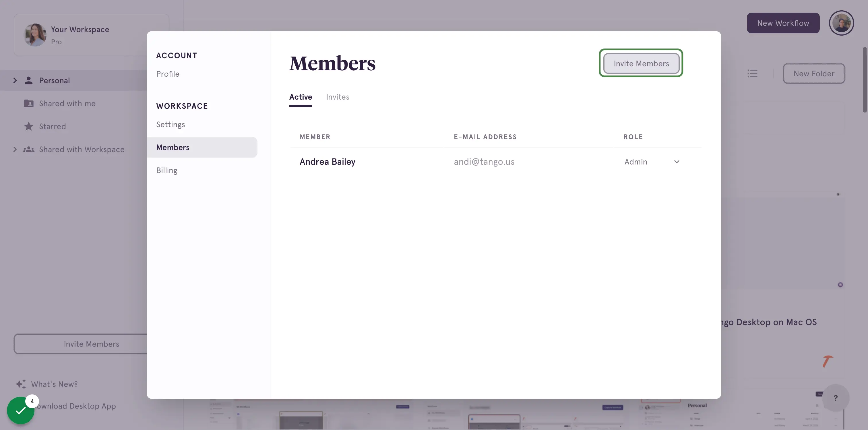Open the help question mark button
The width and height of the screenshot is (868, 430).
(835, 398)
